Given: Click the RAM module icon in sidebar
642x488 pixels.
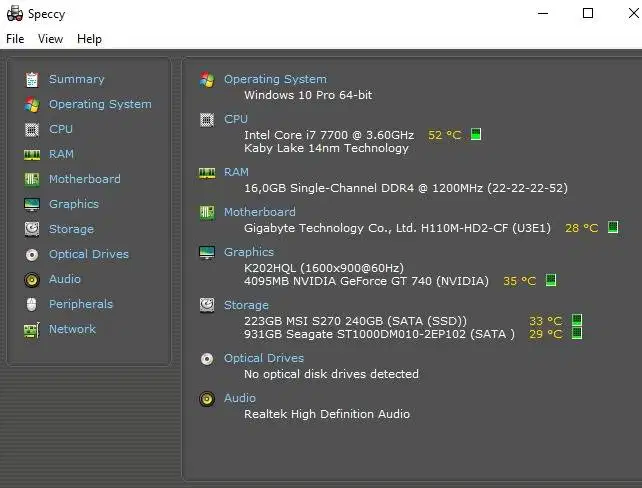Looking at the screenshot, I should click(x=32, y=155).
